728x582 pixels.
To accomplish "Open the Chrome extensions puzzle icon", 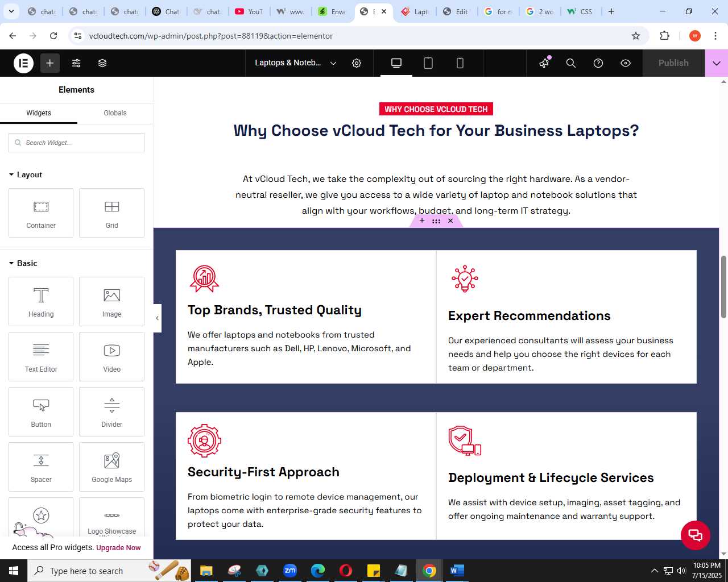I will [664, 36].
